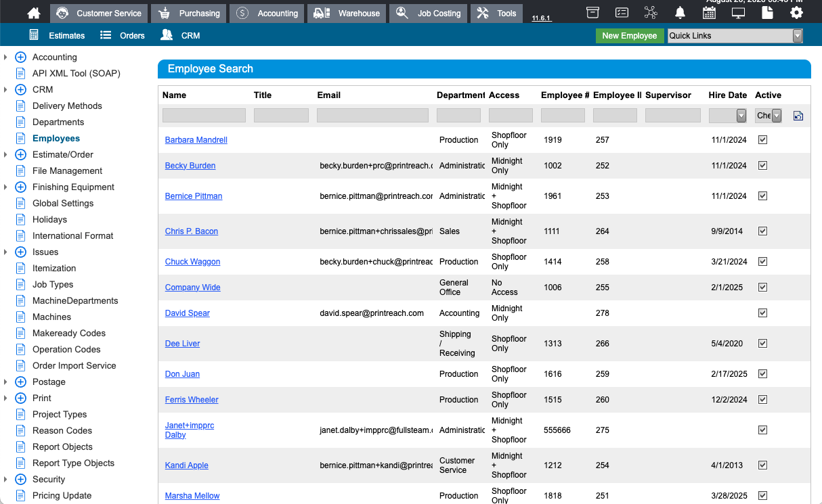Screen dimensions: 822x504
Task: Select Global Settings in sidebar
Action: click(x=63, y=204)
